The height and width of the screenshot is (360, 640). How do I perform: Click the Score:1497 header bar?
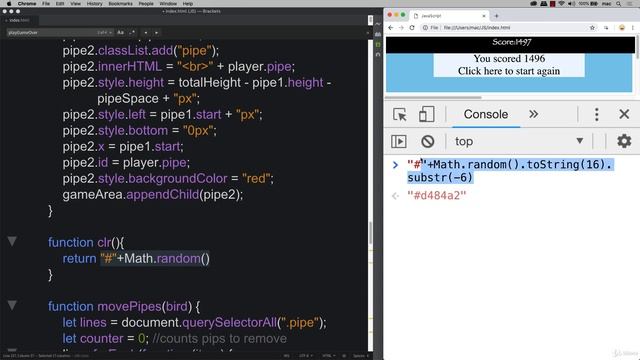[x=510, y=44]
